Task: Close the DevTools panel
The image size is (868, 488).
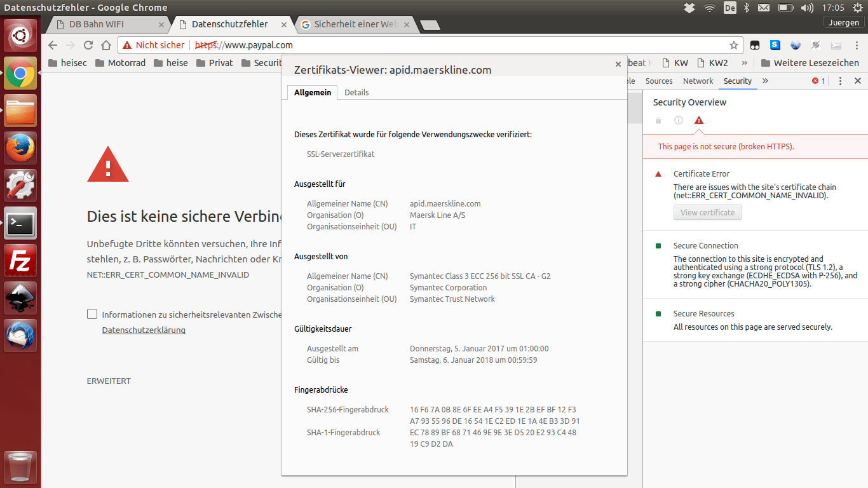Action: (857, 81)
